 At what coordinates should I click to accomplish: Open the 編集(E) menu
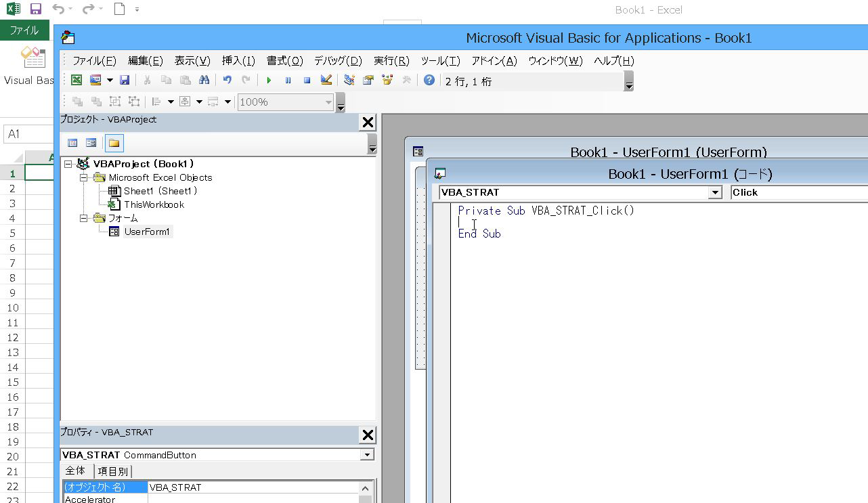point(146,61)
